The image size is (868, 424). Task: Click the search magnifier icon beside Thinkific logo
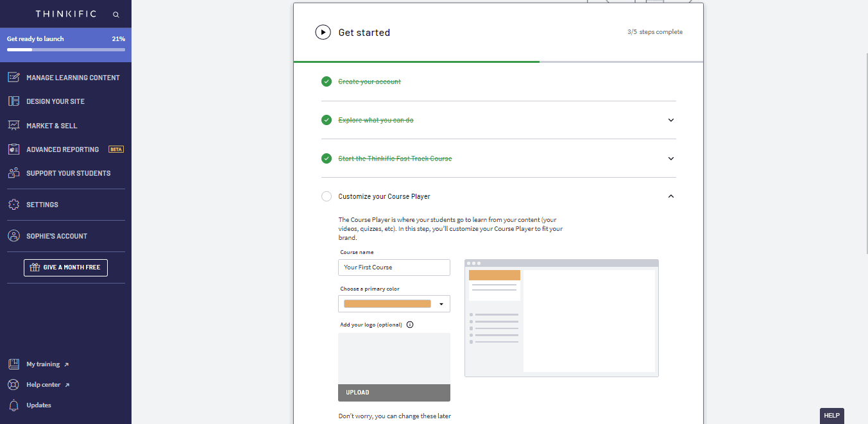115,14
